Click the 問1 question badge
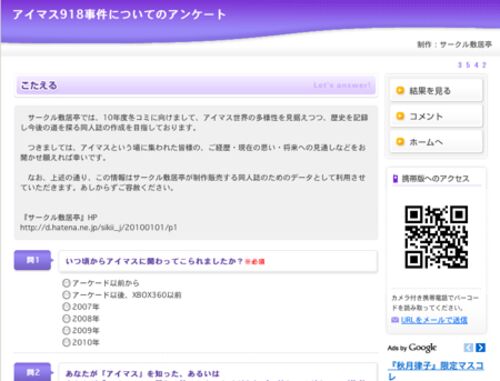The image size is (500, 381). tap(32, 260)
